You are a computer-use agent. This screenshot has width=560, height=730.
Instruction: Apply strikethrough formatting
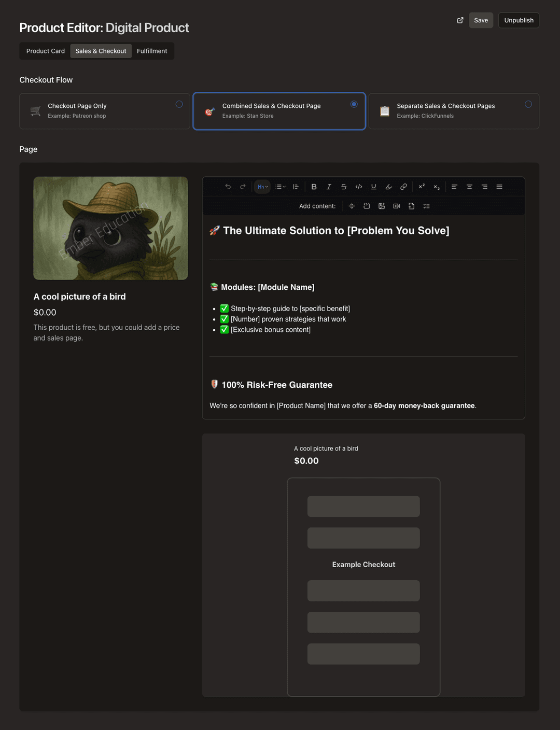pyautogui.click(x=343, y=187)
